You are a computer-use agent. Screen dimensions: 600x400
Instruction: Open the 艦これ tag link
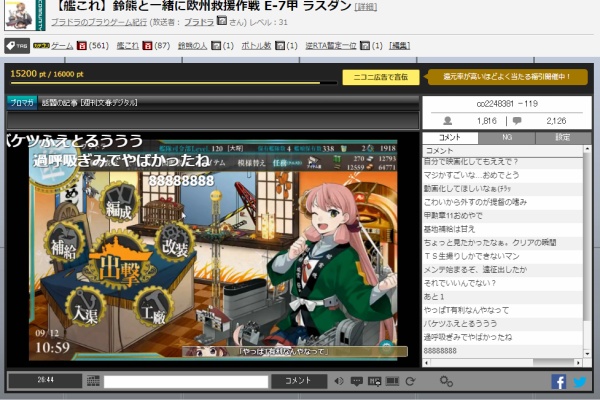127,46
